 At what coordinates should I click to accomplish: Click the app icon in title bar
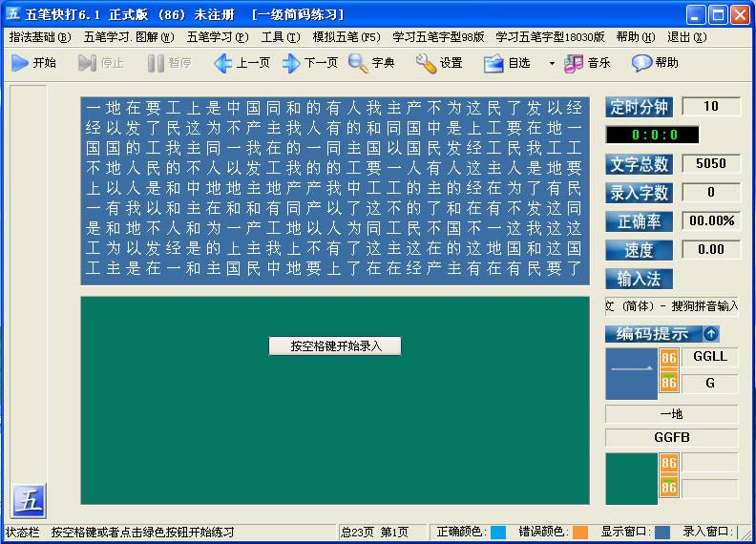[12, 14]
